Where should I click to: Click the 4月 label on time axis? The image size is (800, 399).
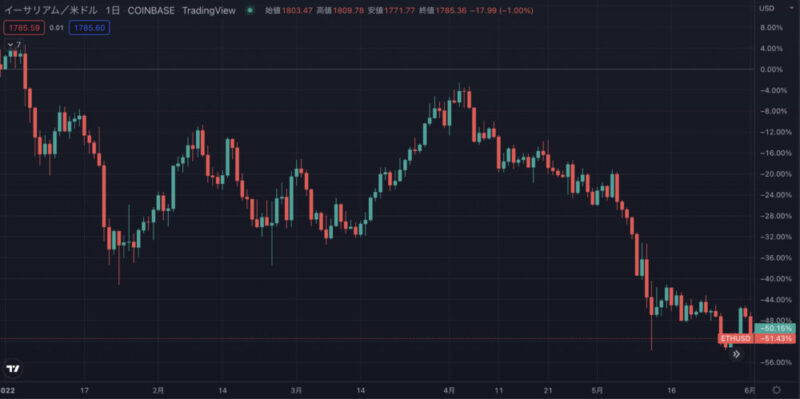449,390
